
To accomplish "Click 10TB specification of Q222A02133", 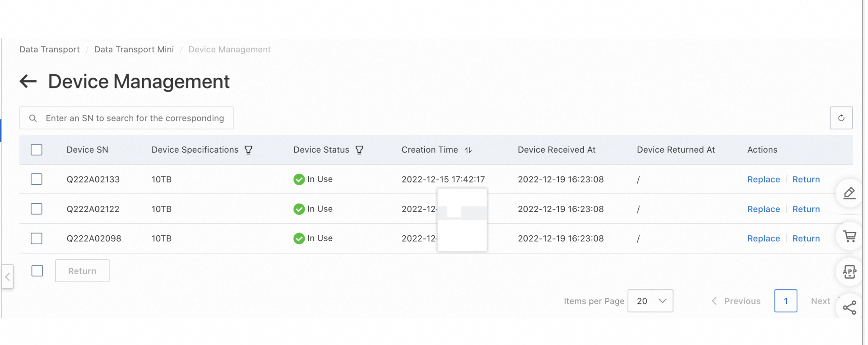I will pyautogui.click(x=162, y=179).
